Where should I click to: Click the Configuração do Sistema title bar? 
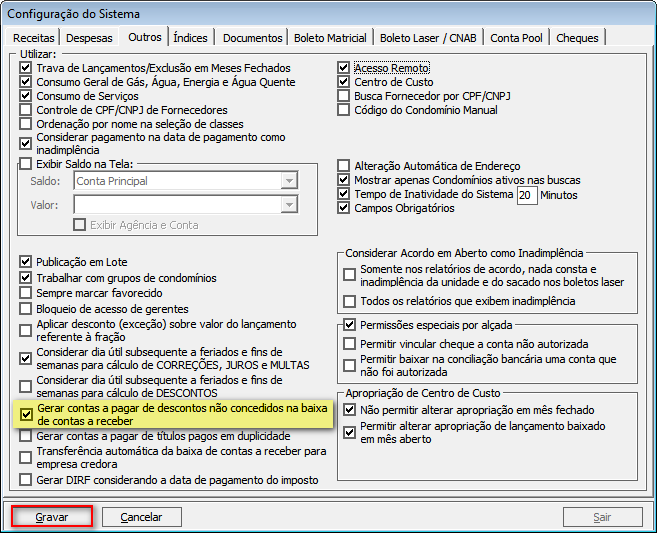pos(328,13)
